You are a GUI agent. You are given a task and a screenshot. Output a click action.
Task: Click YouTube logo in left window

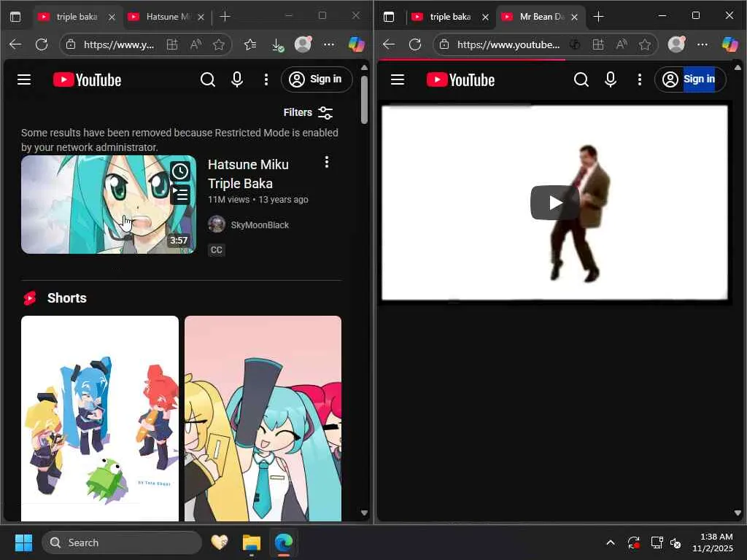click(x=88, y=79)
